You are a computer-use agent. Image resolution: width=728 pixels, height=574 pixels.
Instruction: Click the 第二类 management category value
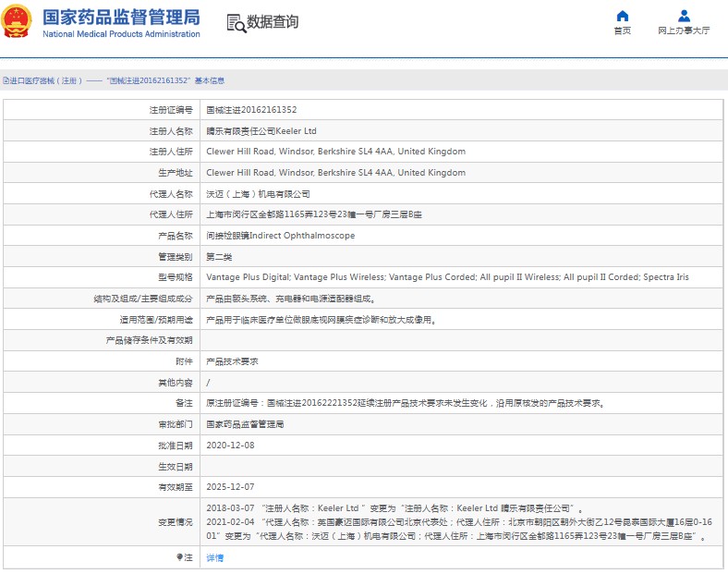219,257
